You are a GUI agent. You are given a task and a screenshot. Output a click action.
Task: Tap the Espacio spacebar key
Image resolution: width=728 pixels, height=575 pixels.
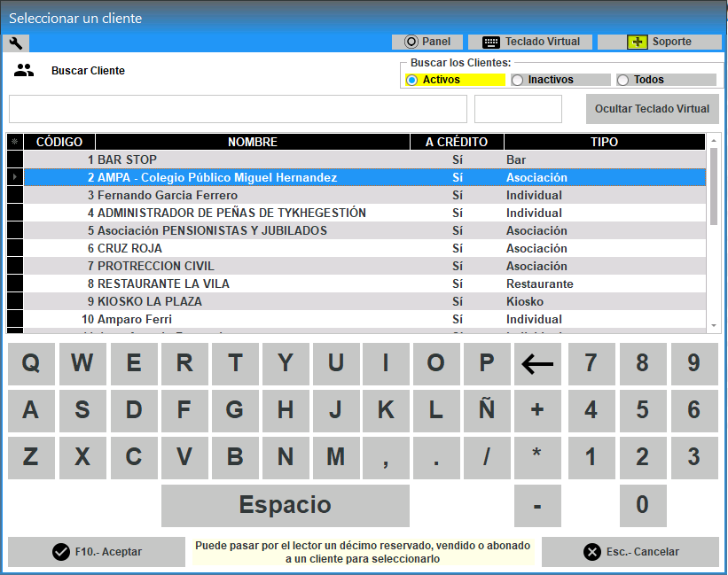coord(286,505)
